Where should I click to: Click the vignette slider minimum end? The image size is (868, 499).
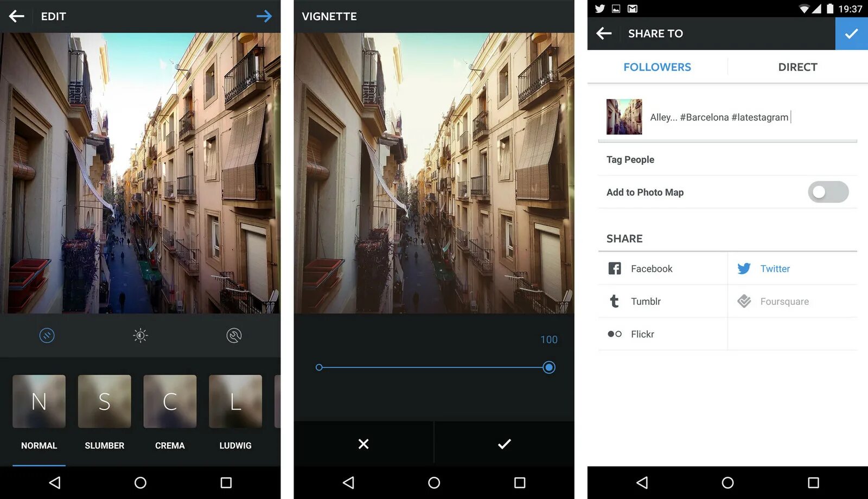click(x=319, y=368)
